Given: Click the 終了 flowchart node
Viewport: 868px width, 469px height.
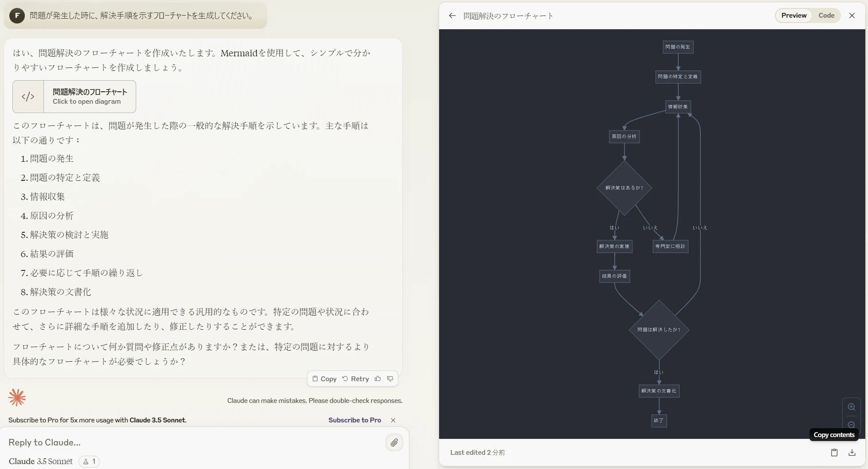Looking at the screenshot, I should [659, 421].
